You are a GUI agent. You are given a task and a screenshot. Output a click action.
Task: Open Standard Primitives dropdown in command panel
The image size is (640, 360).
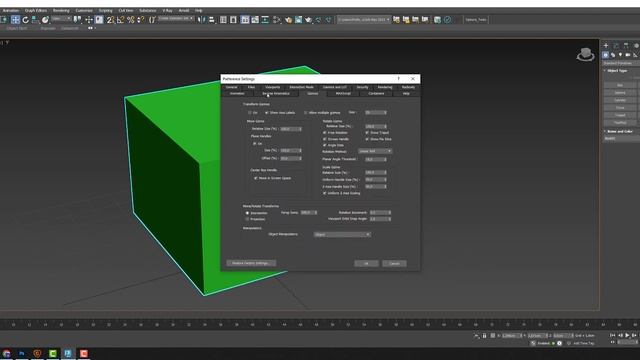[x=621, y=63]
